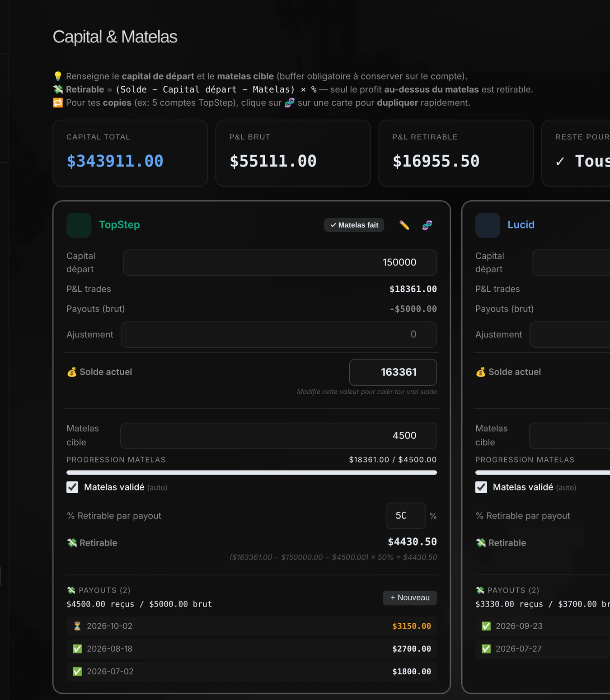Click Lucid progression matelas bar

(x=543, y=472)
